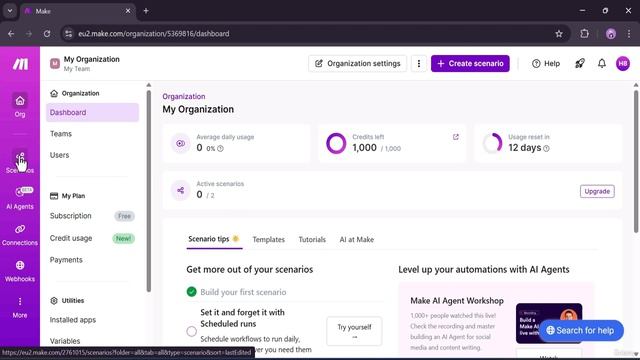Click the Help button

point(546,64)
